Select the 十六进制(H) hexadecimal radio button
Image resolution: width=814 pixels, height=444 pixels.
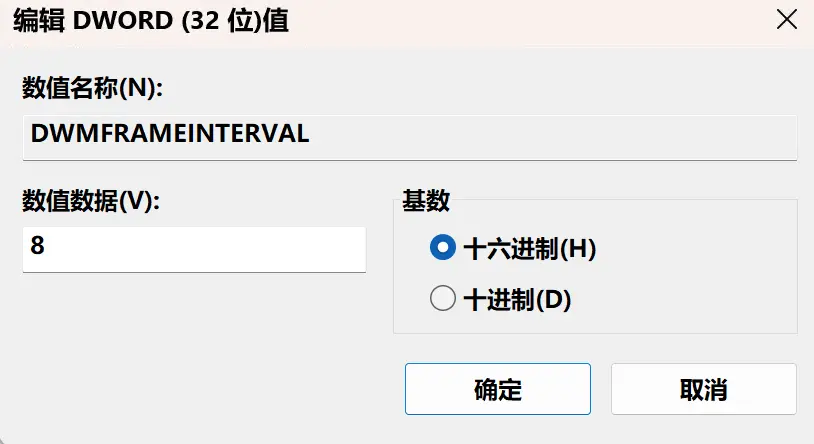click(x=443, y=248)
